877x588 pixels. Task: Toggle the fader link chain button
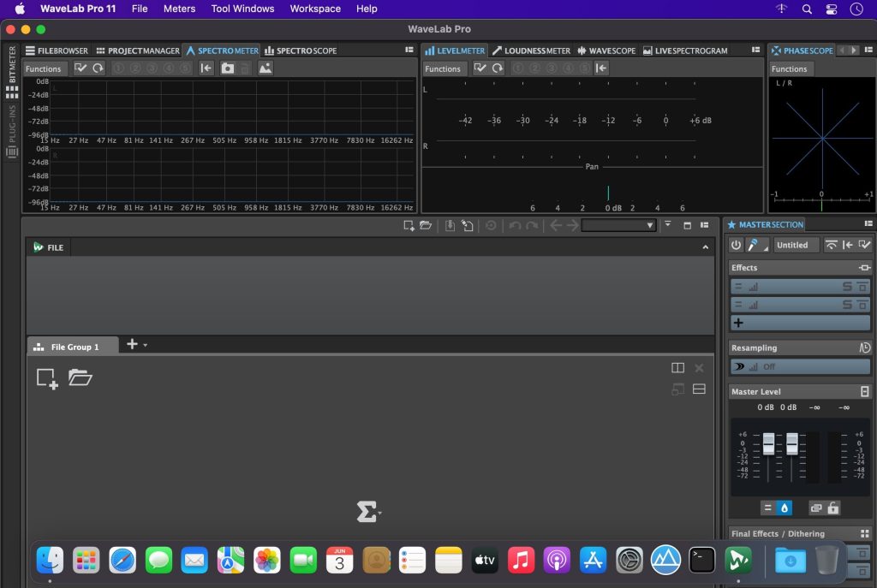816,508
